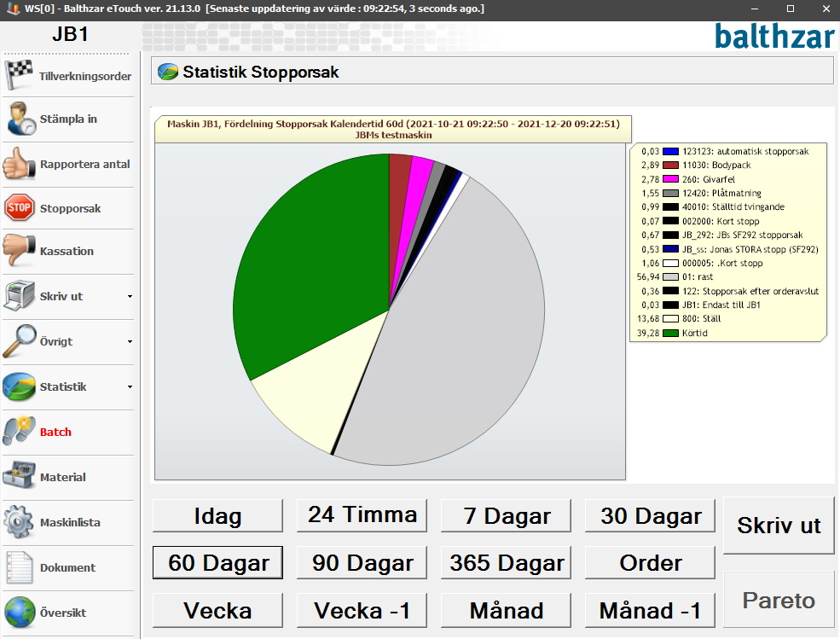Image resolution: width=840 pixels, height=639 pixels.
Task: Click legend entry '800: Ställ'
Action: 701,319
